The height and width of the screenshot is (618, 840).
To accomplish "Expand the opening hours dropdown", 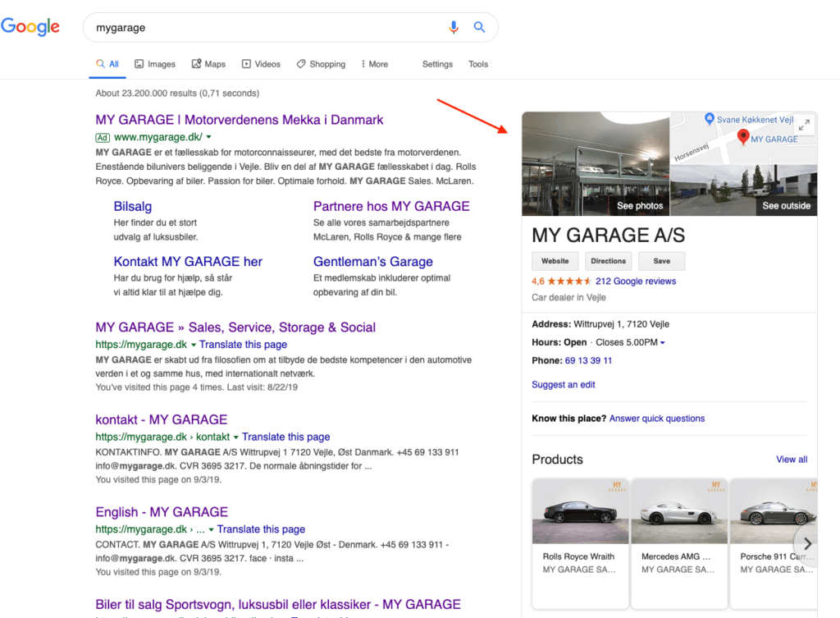I will point(663,342).
